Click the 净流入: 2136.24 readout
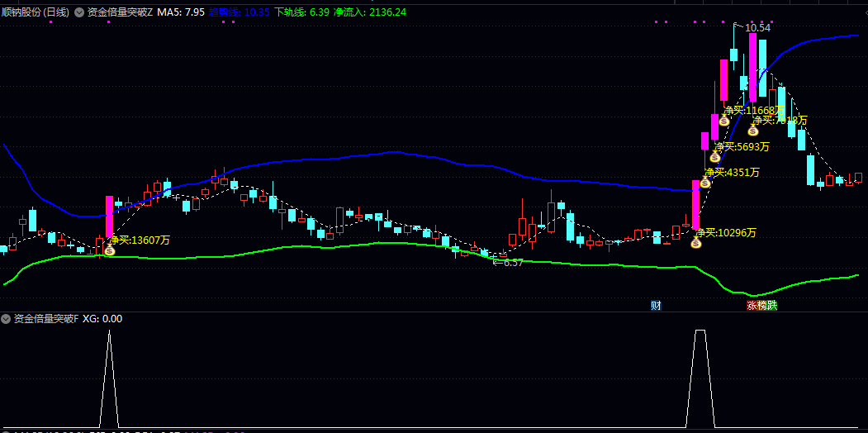Screen dimensions: 868x433 370,12
